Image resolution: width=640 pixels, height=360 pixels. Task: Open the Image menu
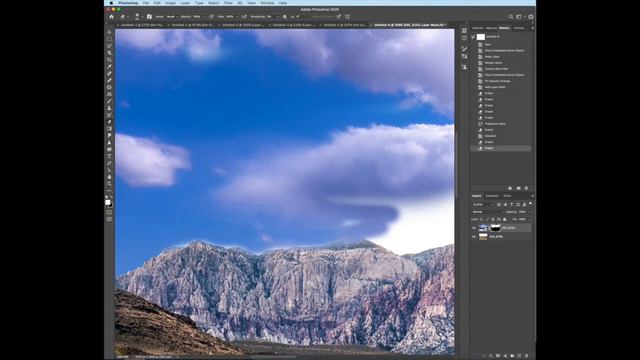pos(170,3)
